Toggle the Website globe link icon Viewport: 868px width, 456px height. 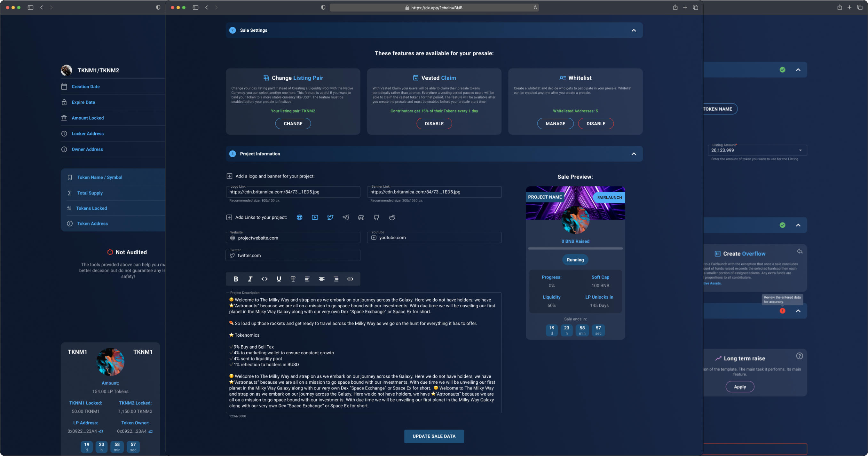point(299,217)
